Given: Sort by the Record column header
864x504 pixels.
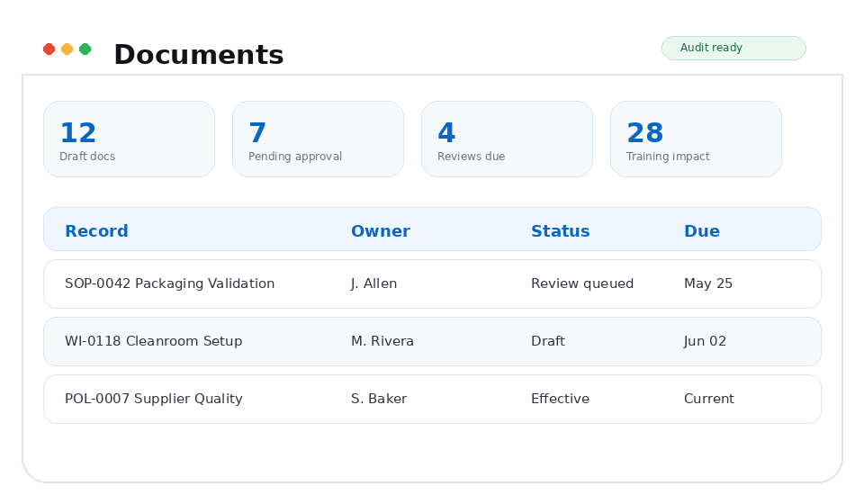Looking at the screenshot, I should coord(96,230).
